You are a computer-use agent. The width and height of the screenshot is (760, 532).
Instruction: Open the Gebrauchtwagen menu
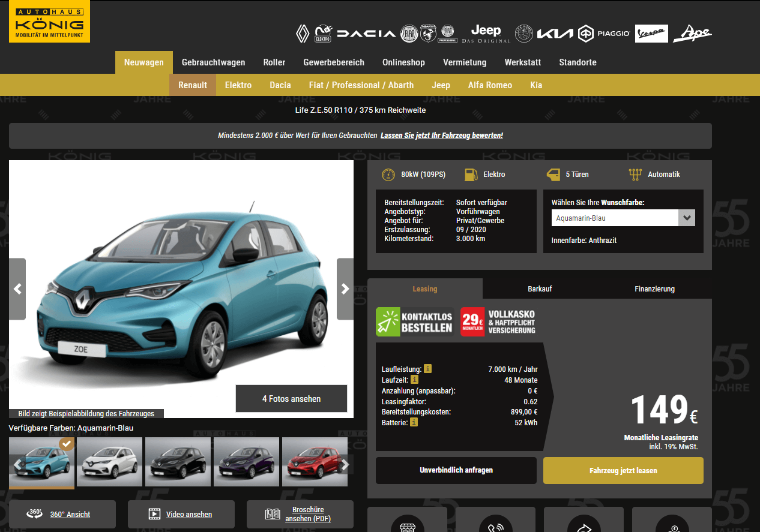214,62
